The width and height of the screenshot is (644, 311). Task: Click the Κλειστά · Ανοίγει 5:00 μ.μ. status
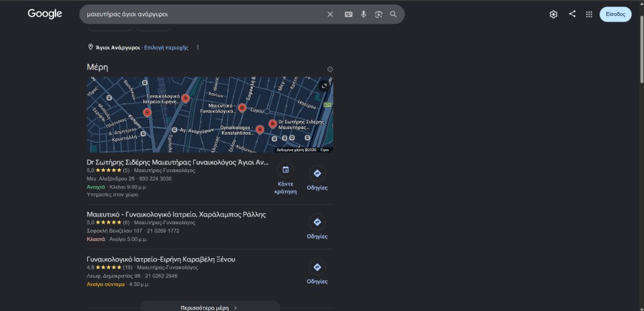click(117, 239)
